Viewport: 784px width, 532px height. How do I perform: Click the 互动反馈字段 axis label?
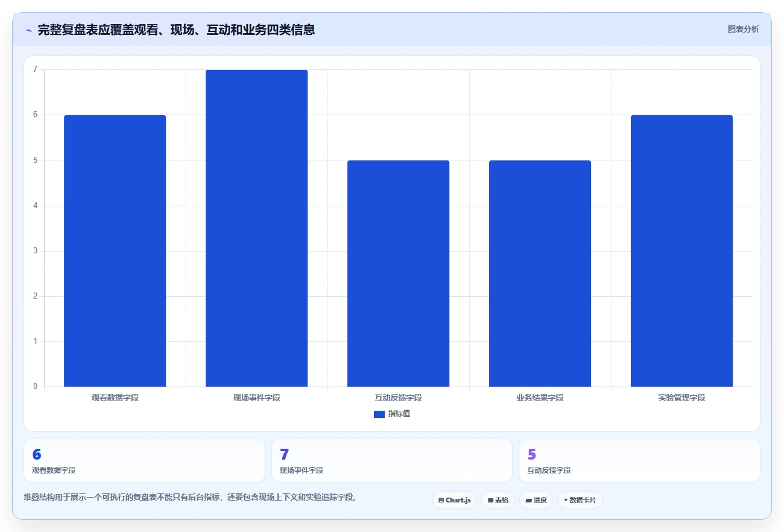[398, 397]
